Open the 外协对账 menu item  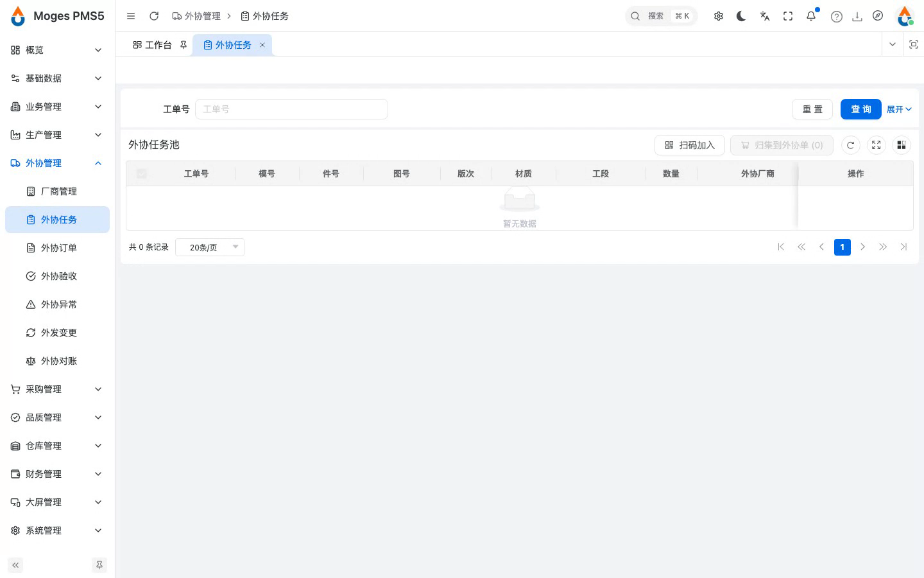click(57, 361)
